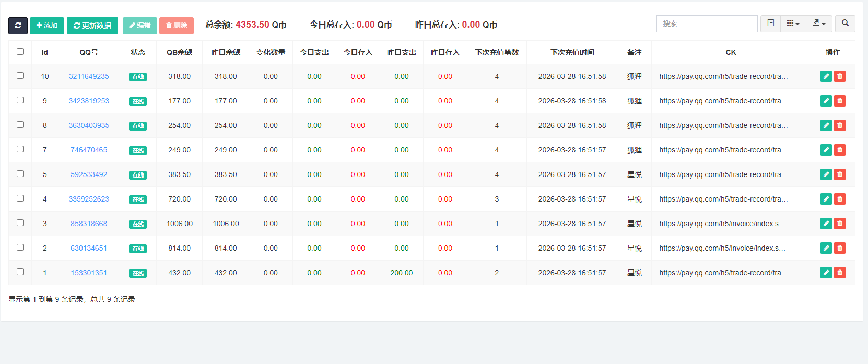Check the box for row Id 8
Image resolution: width=868 pixels, height=364 pixels.
[20, 125]
